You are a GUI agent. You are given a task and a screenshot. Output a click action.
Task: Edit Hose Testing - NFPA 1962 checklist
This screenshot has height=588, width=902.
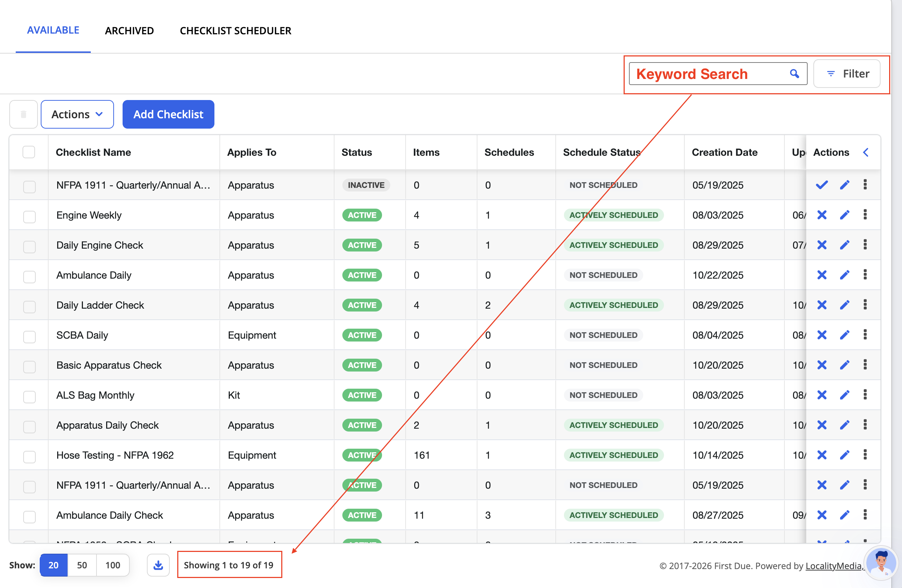point(844,455)
